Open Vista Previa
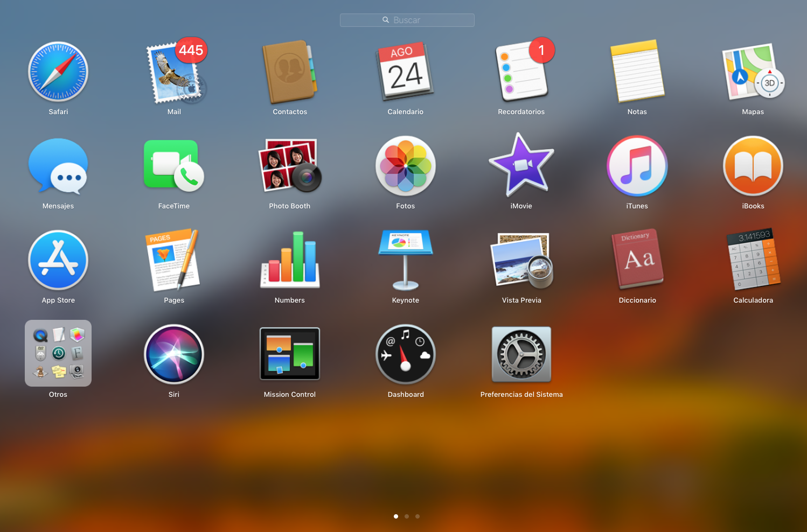 coord(521,260)
